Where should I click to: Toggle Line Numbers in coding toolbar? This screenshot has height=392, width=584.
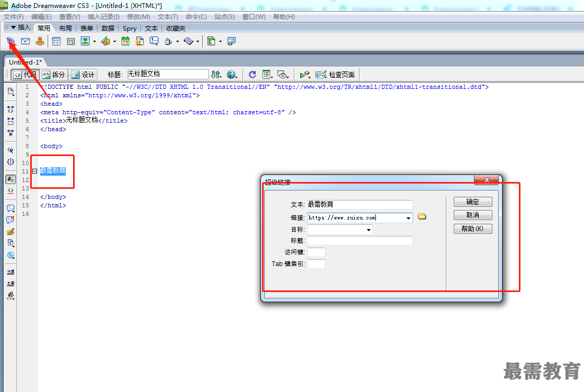(11, 179)
